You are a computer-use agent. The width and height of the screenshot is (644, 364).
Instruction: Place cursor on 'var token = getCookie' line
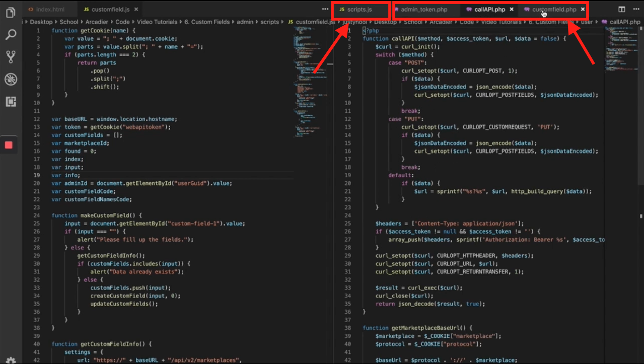pyautogui.click(x=111, y=127)
